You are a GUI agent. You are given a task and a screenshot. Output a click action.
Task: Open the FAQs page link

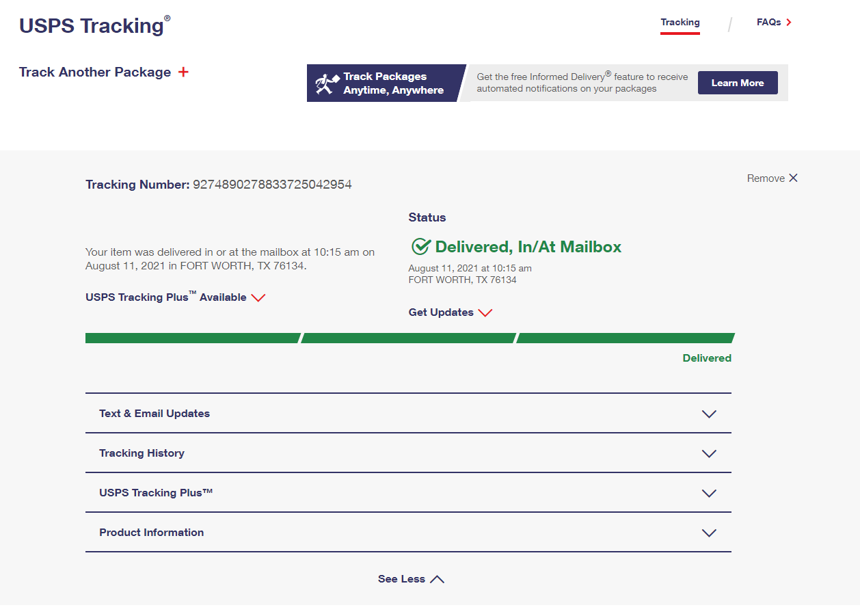[x=768, y=23]
